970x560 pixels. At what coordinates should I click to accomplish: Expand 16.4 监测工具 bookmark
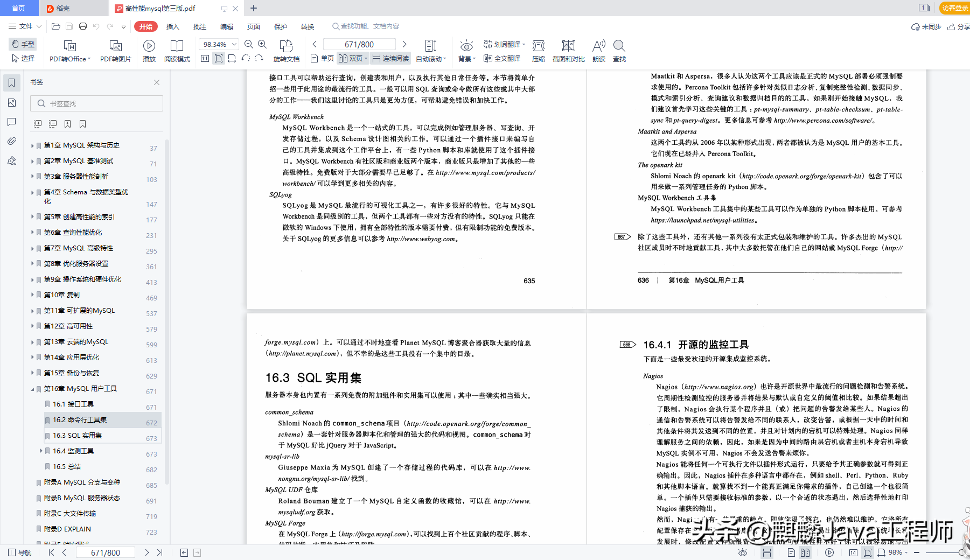(x=41, y=451)
